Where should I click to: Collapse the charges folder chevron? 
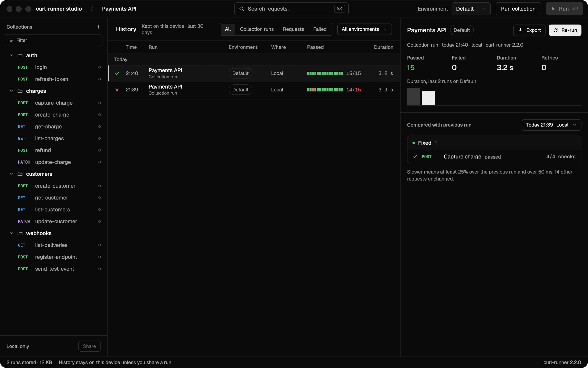pyautogui.click(x=11, y=91)
